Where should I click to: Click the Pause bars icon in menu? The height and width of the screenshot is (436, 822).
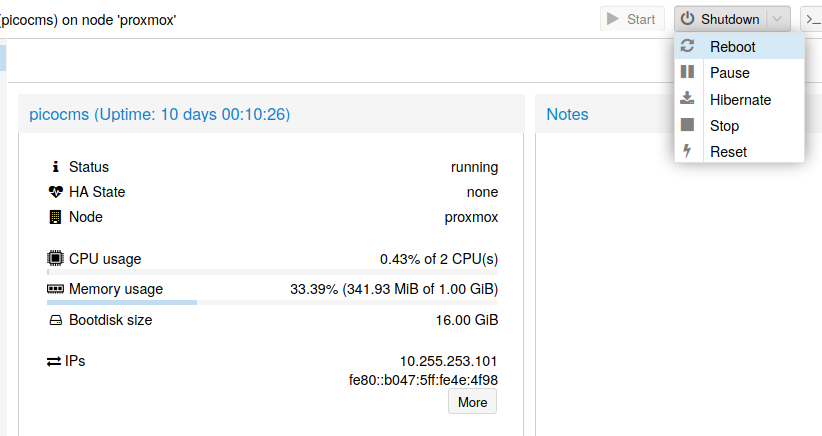coord(687,73)
